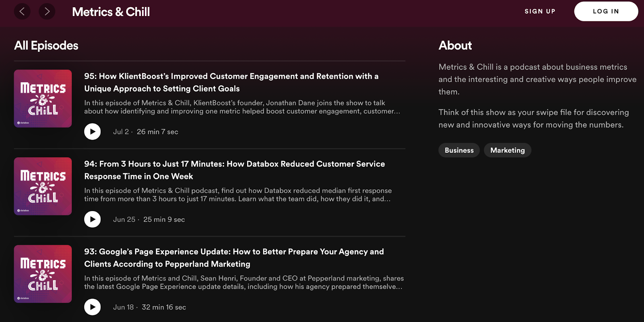Play episode 94 about Databox response time
The image size is (644, 322).
[92, 219]
